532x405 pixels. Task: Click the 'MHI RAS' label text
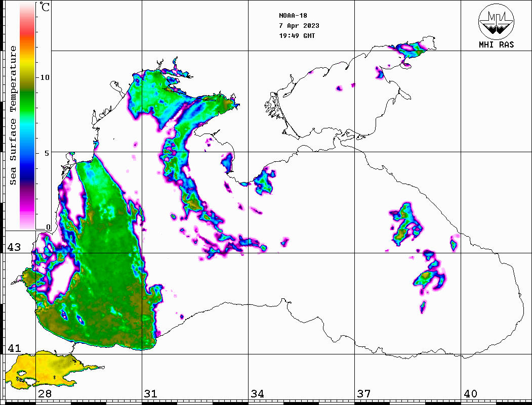coord(496,44)
